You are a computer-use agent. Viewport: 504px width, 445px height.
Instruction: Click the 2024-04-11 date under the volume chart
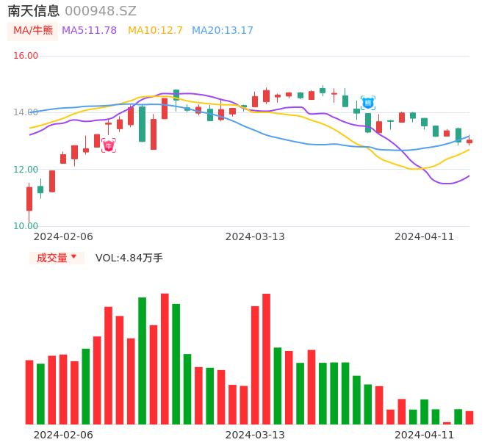pos(425,435)
